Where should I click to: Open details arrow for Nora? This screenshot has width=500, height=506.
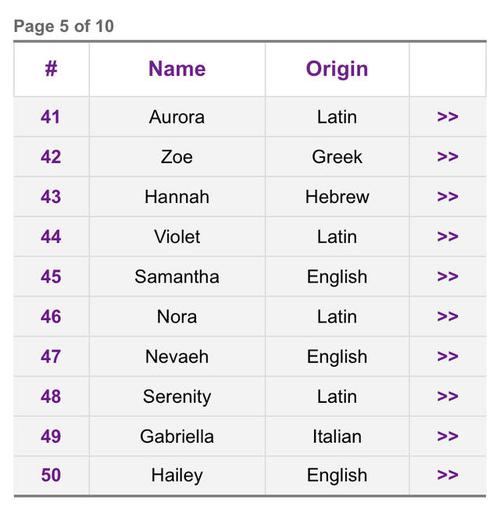[447, 317]
